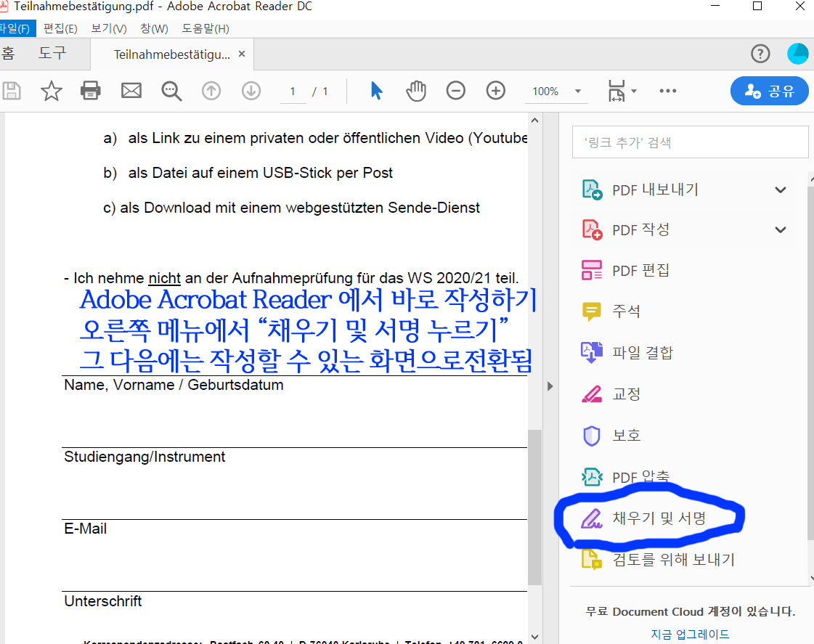This screenshot has height=644, width=814.
Task: Go to previous page up-arrow icon
Action: 211,91
